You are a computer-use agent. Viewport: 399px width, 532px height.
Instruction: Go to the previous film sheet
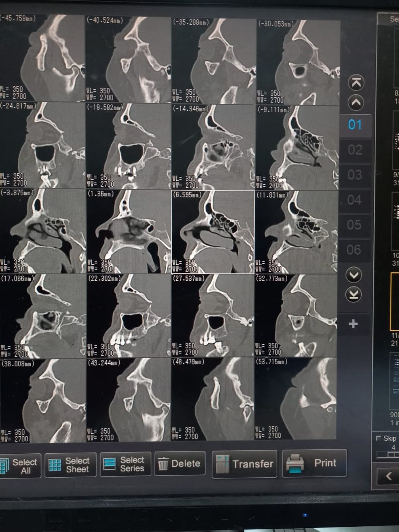pyautogui.click(x=356, y=103)
